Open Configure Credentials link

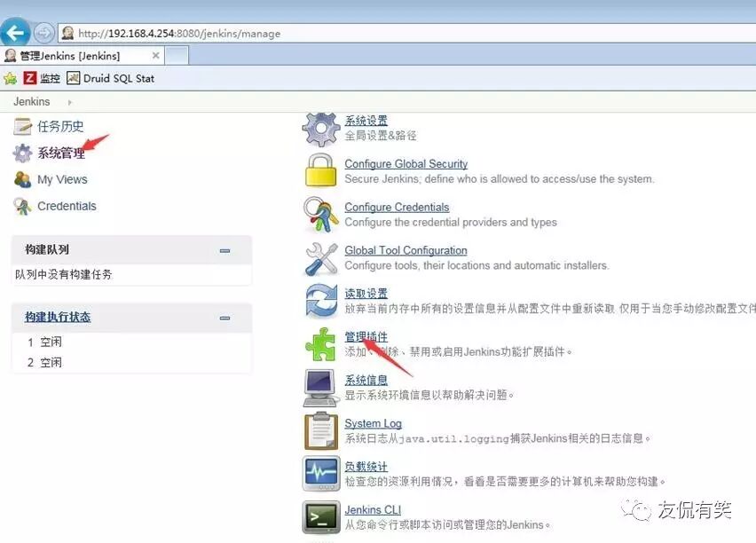tap(397, 207)
